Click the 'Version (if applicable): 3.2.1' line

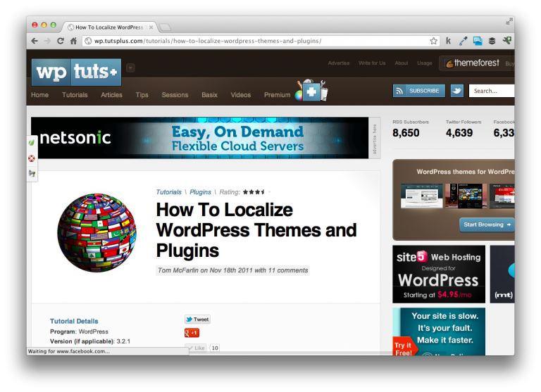coord(90,341)
